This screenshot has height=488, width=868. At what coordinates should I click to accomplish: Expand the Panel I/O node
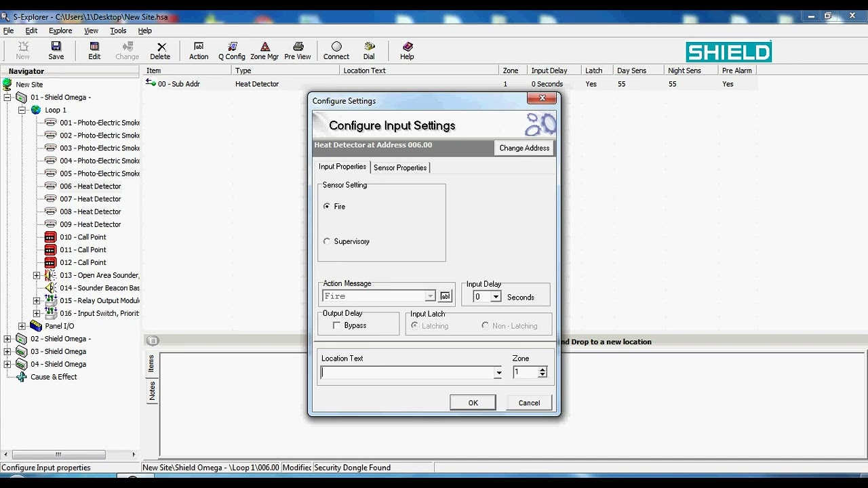tap(22, 326)
